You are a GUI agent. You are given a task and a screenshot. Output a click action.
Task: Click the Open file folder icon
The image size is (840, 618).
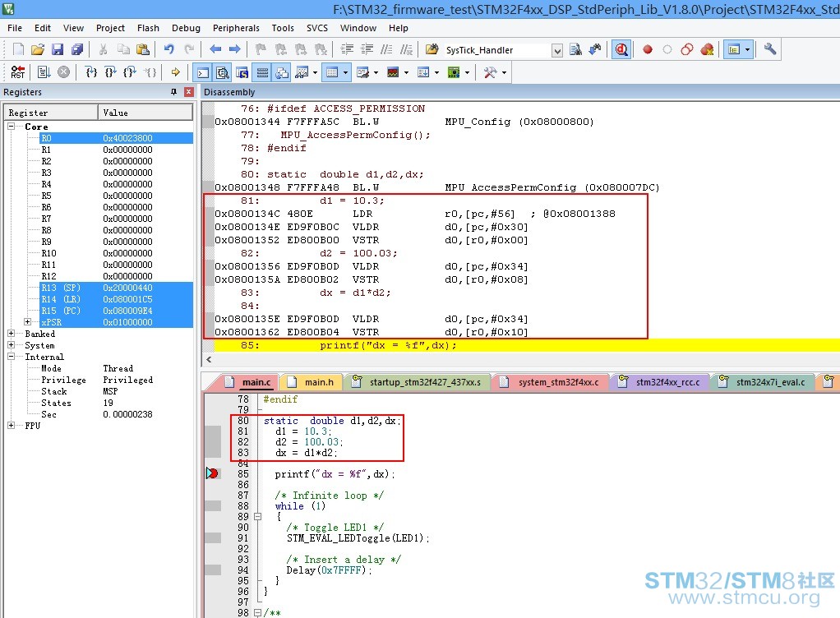pyautogui.click(x=38, y=50)
